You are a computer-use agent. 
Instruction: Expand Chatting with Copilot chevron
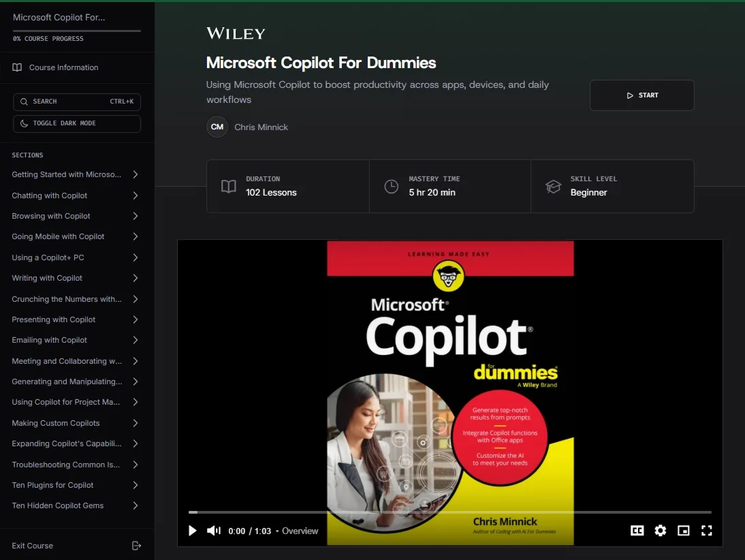pos(136,196)
